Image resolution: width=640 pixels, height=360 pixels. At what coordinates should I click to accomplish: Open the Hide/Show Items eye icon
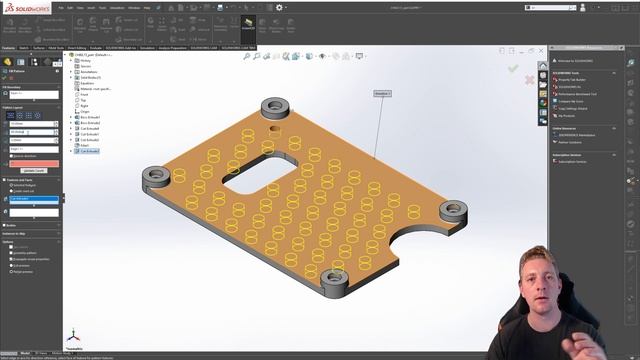(322, 56)
